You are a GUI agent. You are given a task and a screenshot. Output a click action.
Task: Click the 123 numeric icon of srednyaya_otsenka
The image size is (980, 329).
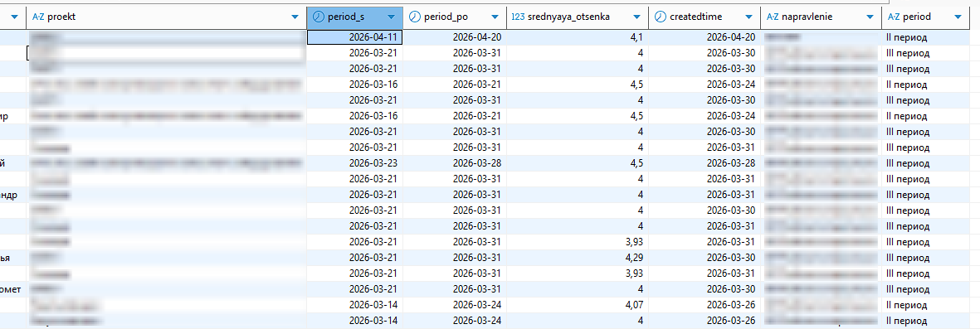(x=518, y=17)
